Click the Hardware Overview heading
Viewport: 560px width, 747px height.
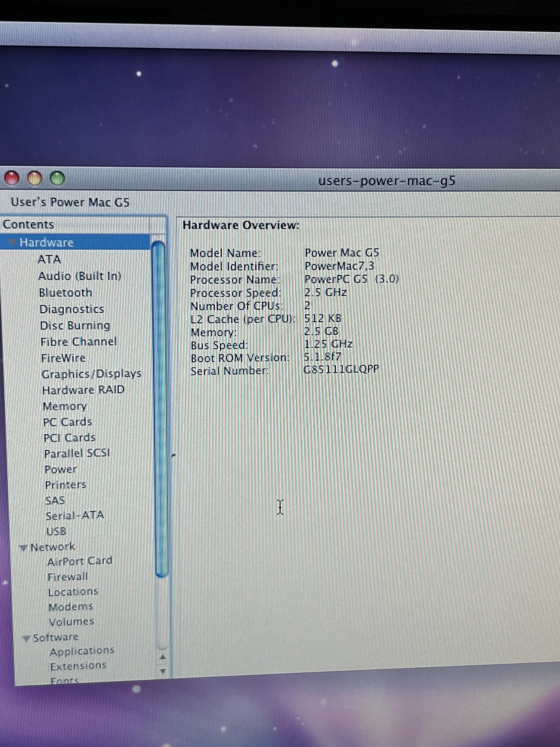[241, 225]
